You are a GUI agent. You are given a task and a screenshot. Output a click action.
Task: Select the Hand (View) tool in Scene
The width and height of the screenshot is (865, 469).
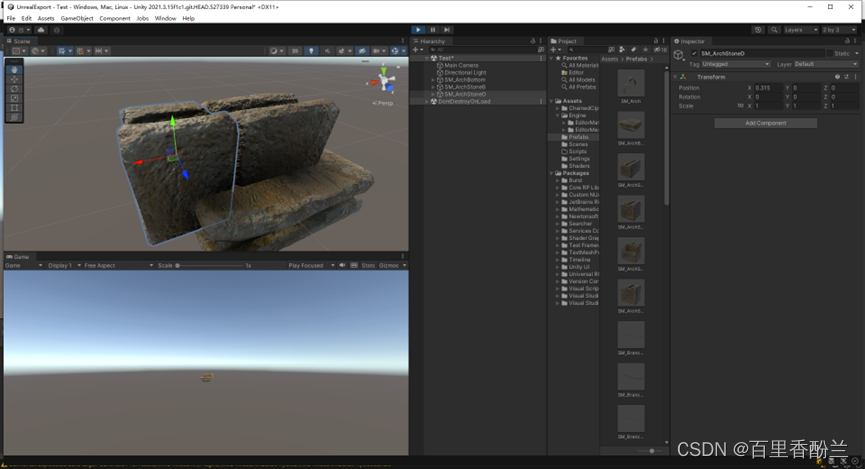14,70
